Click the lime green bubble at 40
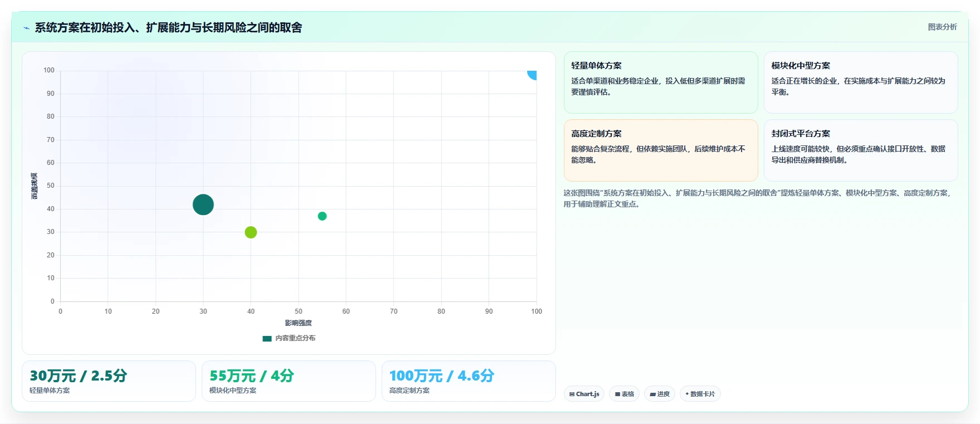 pos(251,232)
